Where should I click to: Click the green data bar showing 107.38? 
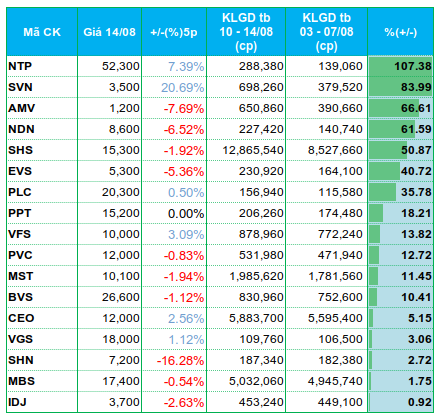pos(400,66)
